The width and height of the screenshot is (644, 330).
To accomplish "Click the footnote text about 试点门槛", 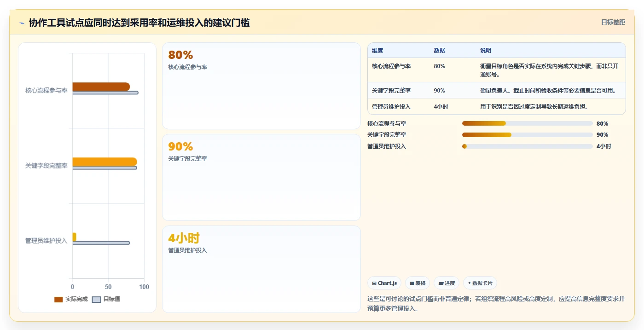I will [x=496, y=304].
